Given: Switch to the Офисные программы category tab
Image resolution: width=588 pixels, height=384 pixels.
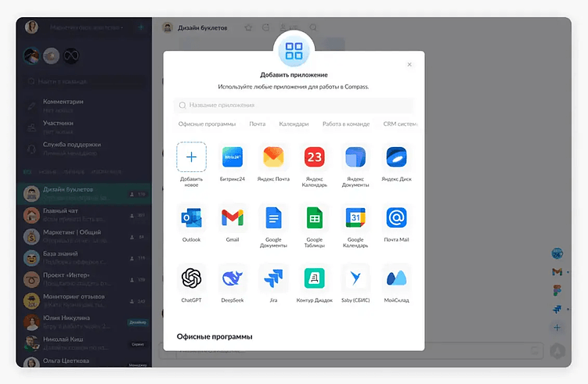Looking at the screenshot, I should tap(207, 124).
